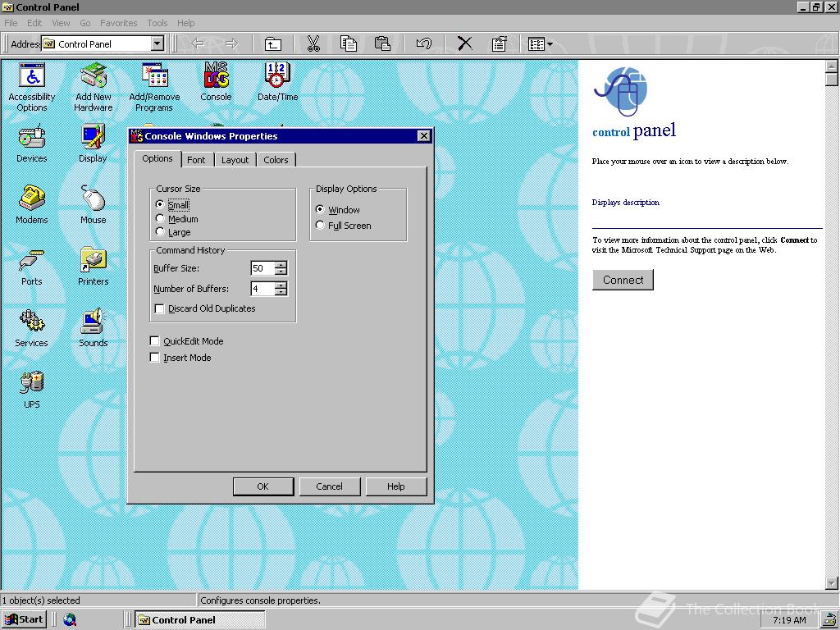
Task: Open the Mouse icon
Action: 94,204
